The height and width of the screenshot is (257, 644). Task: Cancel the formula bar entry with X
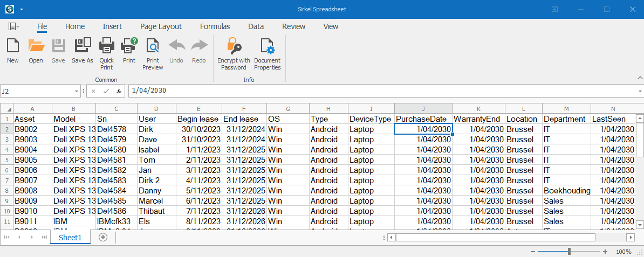click(x=93, y=91)
